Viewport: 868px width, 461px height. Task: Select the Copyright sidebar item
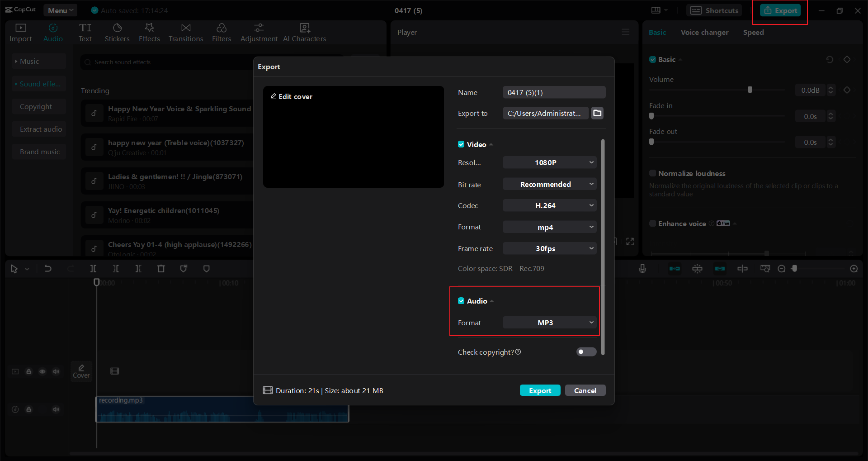[39, 106]
